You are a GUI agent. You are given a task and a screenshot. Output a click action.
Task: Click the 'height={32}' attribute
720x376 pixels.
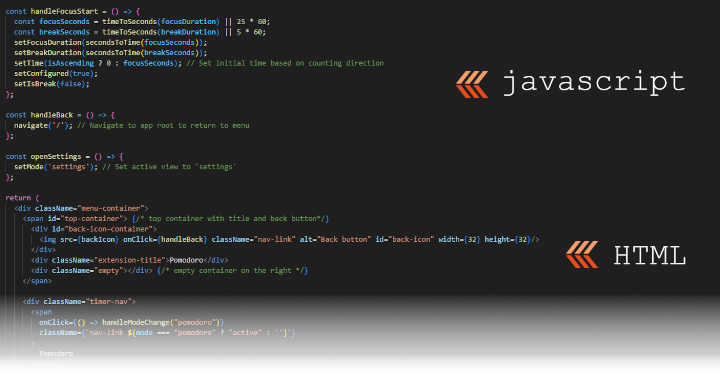pos(507,240)
